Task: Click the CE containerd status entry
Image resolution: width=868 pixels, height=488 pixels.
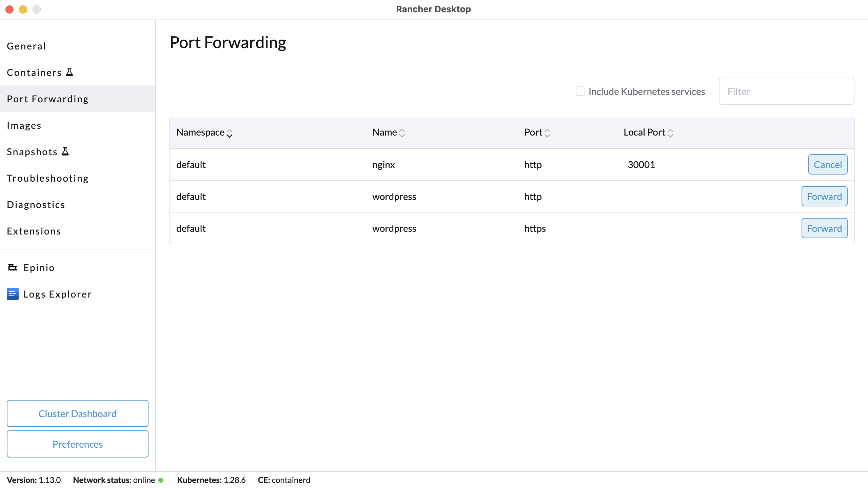Action: (284, 480)
